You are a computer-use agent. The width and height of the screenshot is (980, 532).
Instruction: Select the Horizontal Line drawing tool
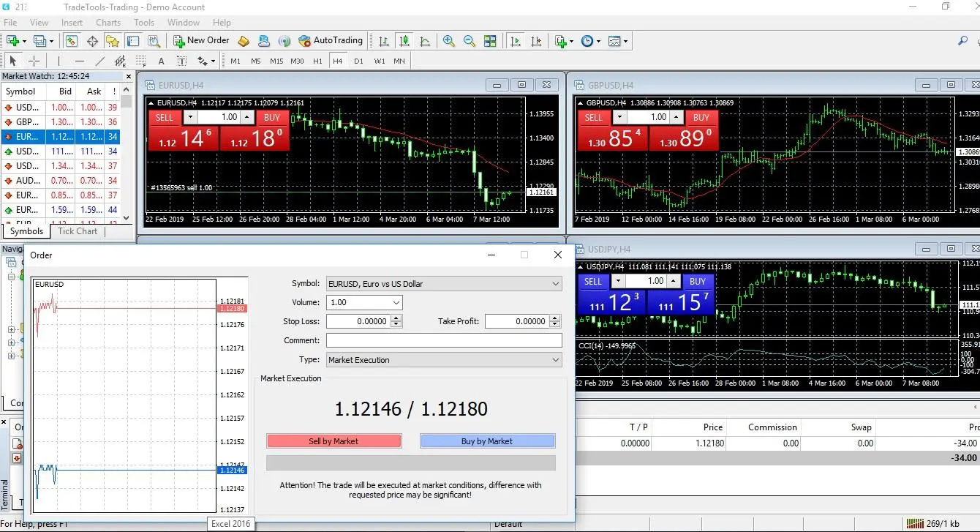[x=80, y=61]
